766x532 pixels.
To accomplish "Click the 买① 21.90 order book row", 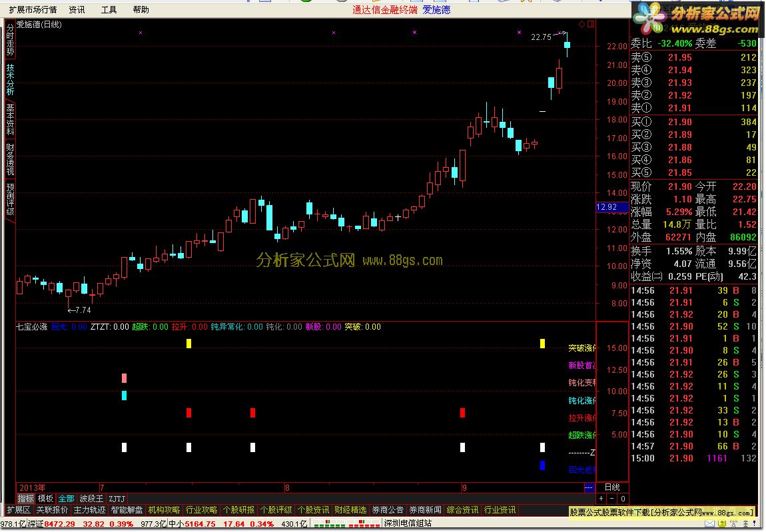I will pos(693,122).
